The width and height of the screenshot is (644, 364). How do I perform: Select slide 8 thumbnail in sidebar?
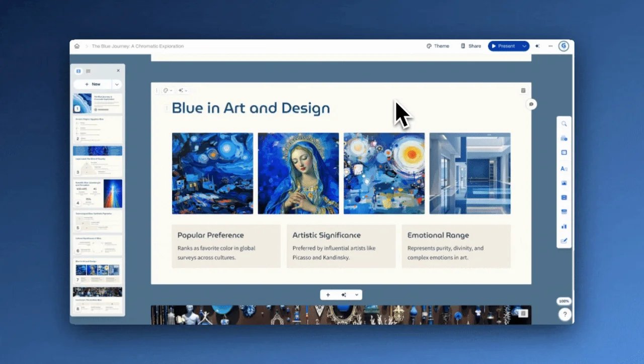point(98,301)
